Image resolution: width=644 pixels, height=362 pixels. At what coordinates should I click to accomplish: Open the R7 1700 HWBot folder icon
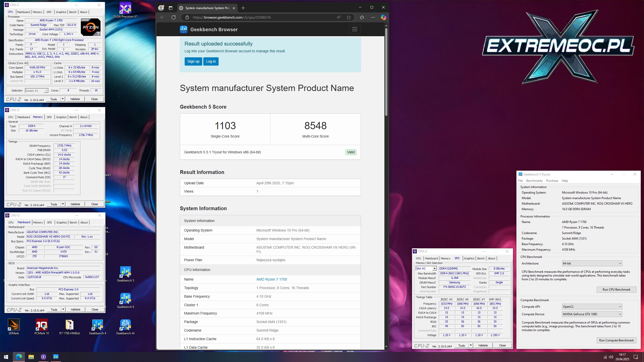coord(69,327)
